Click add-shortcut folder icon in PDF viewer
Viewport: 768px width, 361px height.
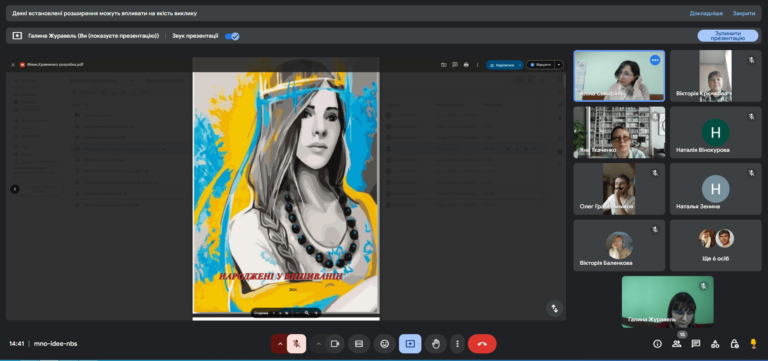pos(443,65)
